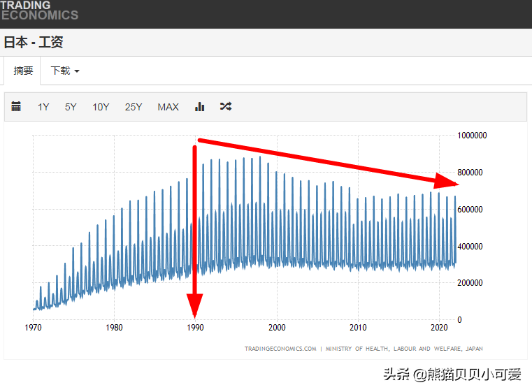Select the 10Y time range
Image resolution: width=532 pixels, height=392 pixels.
pyautogui.click(x=101, y=107)
